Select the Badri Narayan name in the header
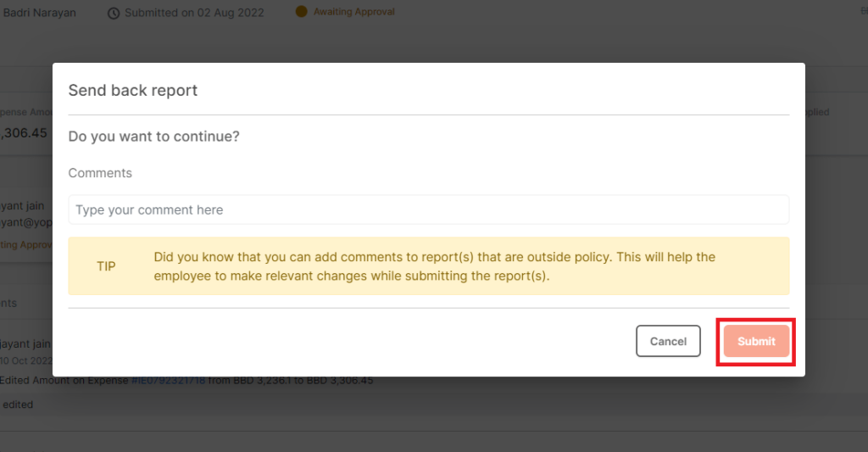Screen dimensions: 868x452 (x=39, y=13)
